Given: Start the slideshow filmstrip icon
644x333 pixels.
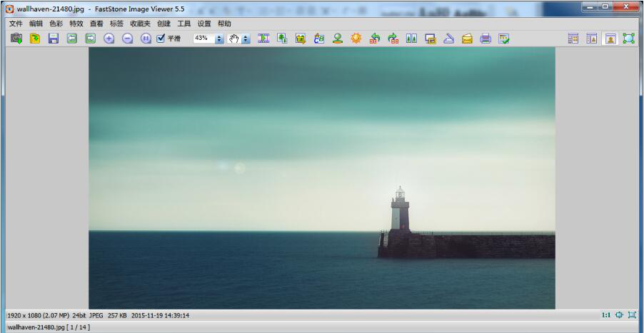Looking at the screenshot, I should (263, 39).
